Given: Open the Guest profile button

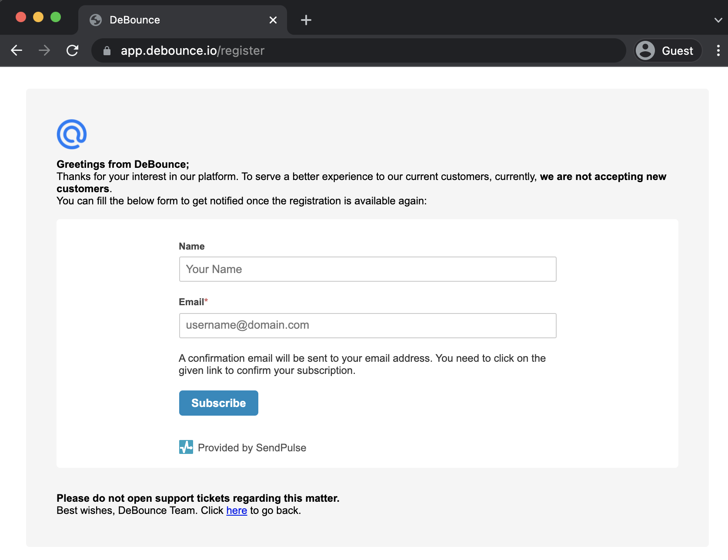Looking at the screenshot, I should (x=668, y=50).
